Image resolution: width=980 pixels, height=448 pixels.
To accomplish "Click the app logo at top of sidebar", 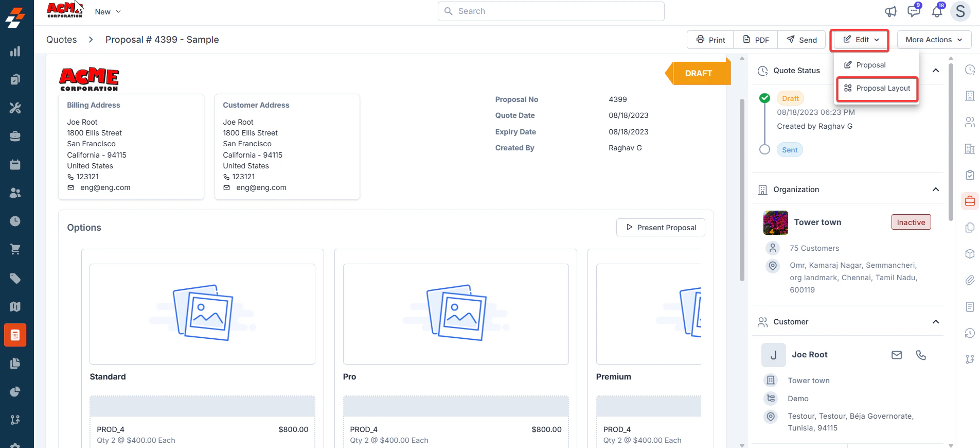I will [x=15, y=16].
